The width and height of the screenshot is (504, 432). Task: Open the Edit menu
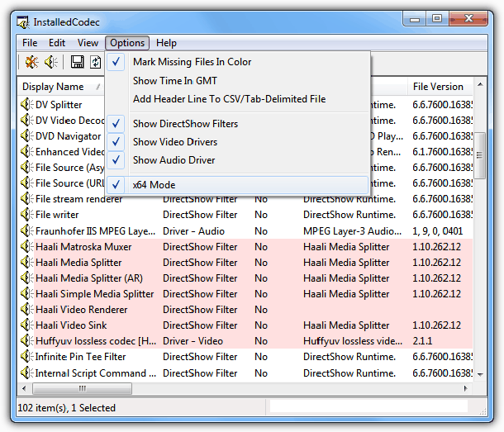tap(57, 43)
